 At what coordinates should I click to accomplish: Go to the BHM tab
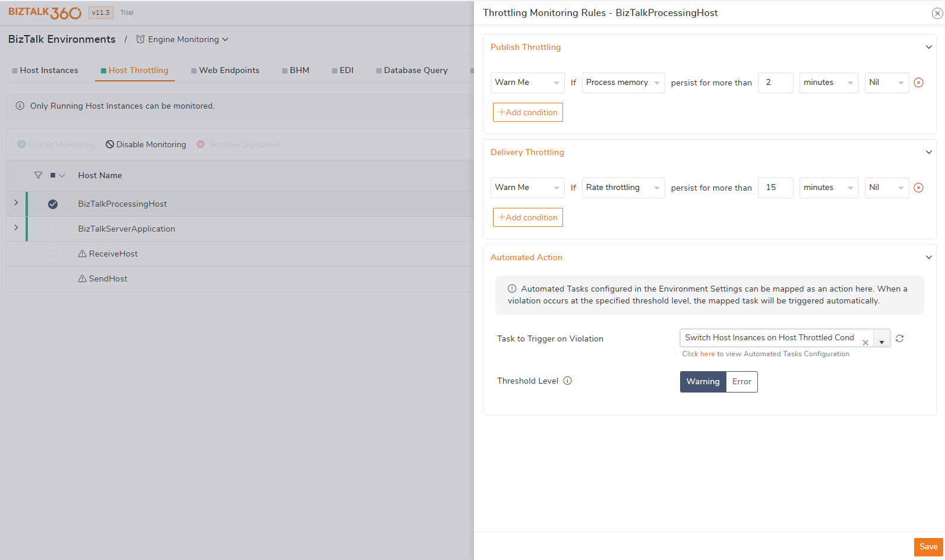(295, 70)
